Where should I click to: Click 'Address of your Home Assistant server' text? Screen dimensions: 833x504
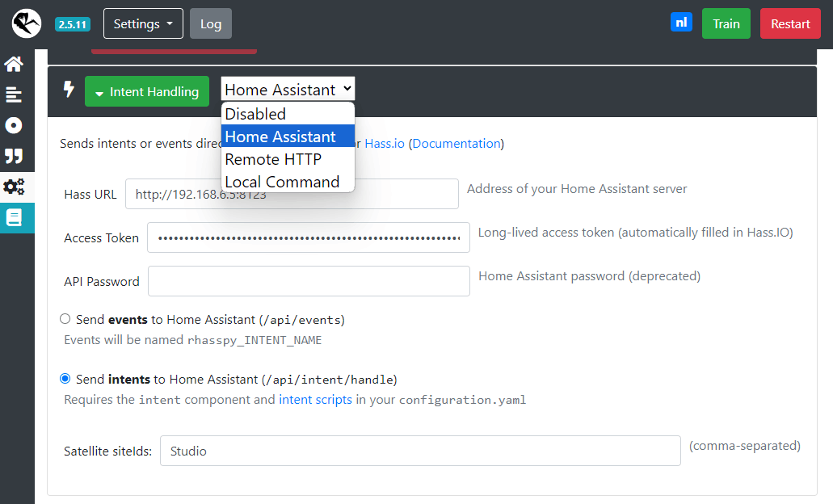(x=577, y=188)
